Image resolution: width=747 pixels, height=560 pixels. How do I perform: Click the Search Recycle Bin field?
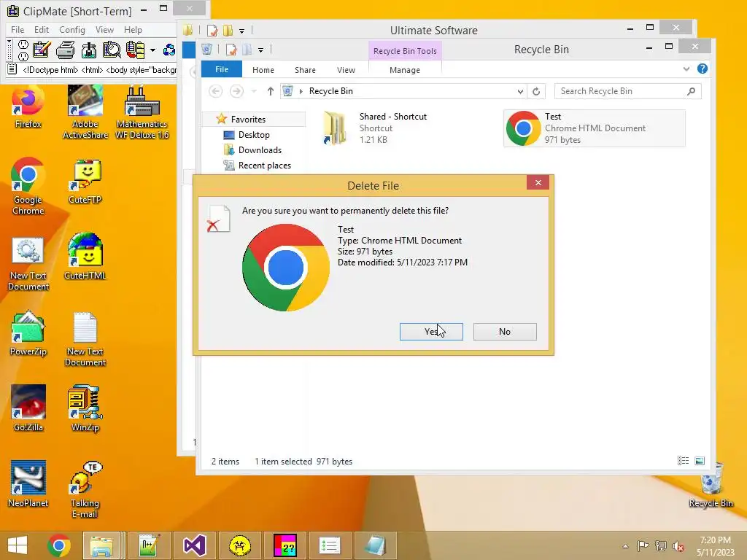[x=622, y=91]
